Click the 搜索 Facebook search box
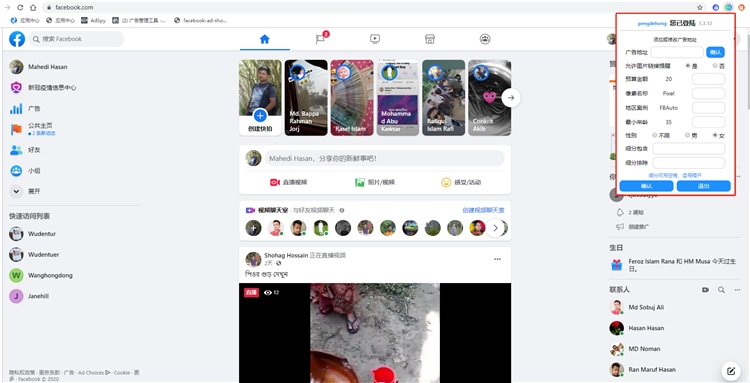The width and height of the screenshot is (750, 383). click(x=76, y=39)
